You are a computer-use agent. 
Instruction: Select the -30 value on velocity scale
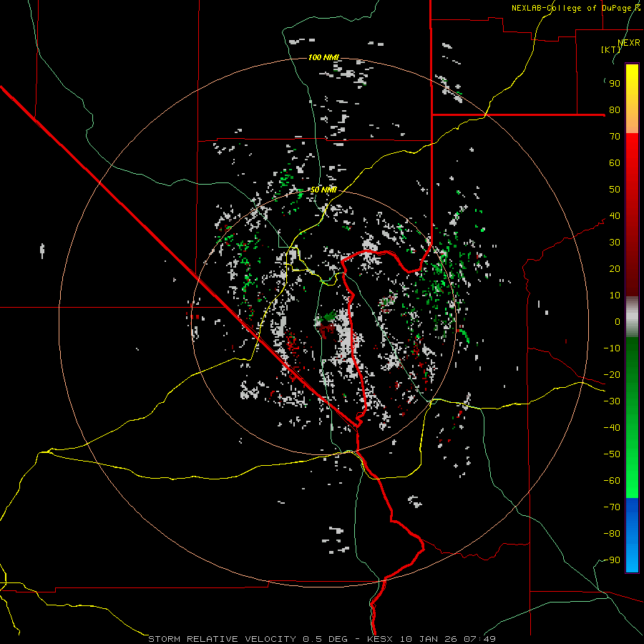[612, 401]
